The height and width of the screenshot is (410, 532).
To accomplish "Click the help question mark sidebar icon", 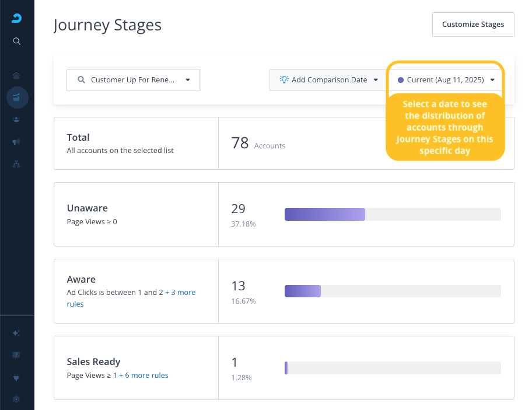I will [x=16, y=355].
